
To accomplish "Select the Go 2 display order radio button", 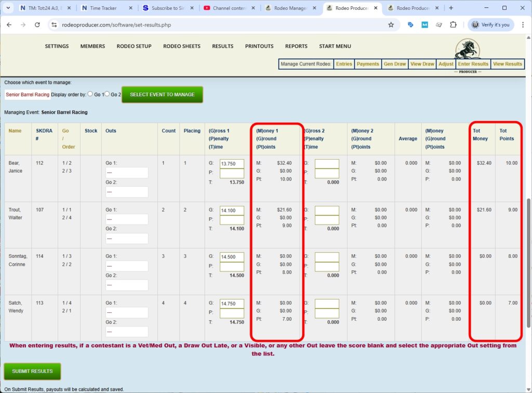I will pyautogui.click(x=107, y=94).
